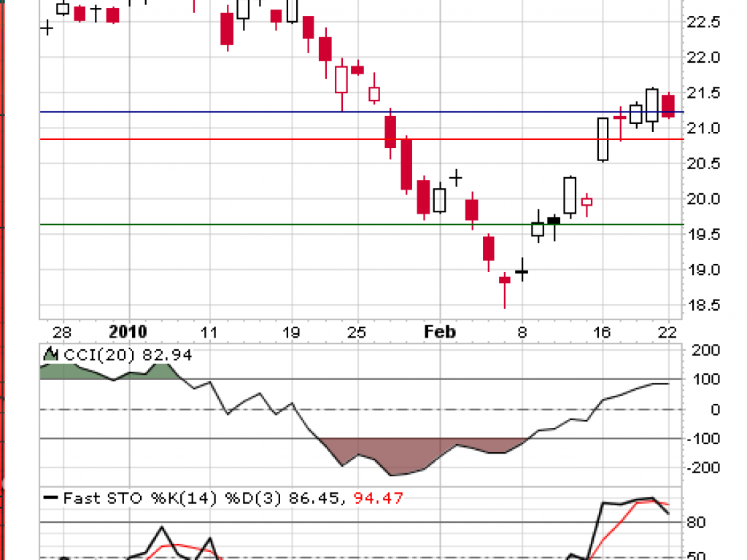Click the 11 date axis label
The width and height of the screenshot is (747, 560).
point(209,332)
